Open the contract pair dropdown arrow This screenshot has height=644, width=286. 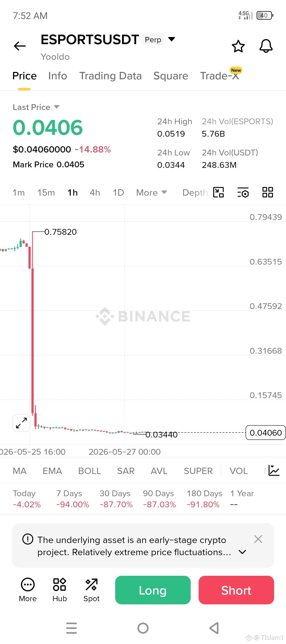click(x=172, y=39)
